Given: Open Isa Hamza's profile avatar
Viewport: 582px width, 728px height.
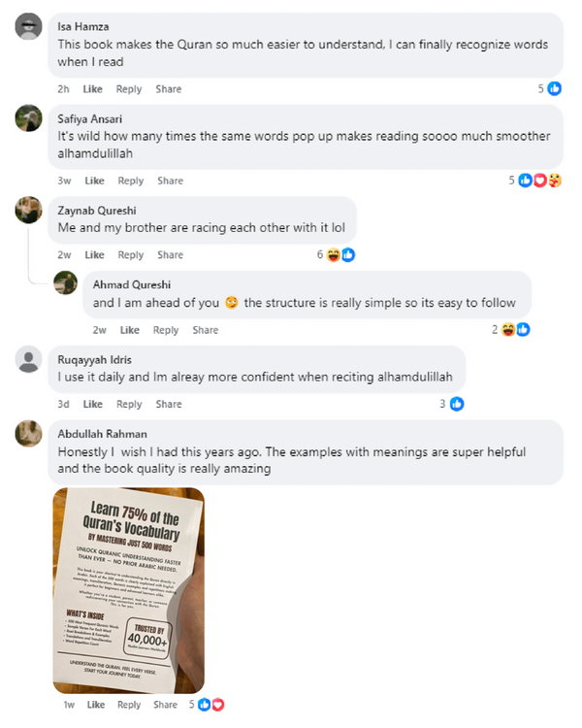Looking at the screenshot, I should point(28,26).
